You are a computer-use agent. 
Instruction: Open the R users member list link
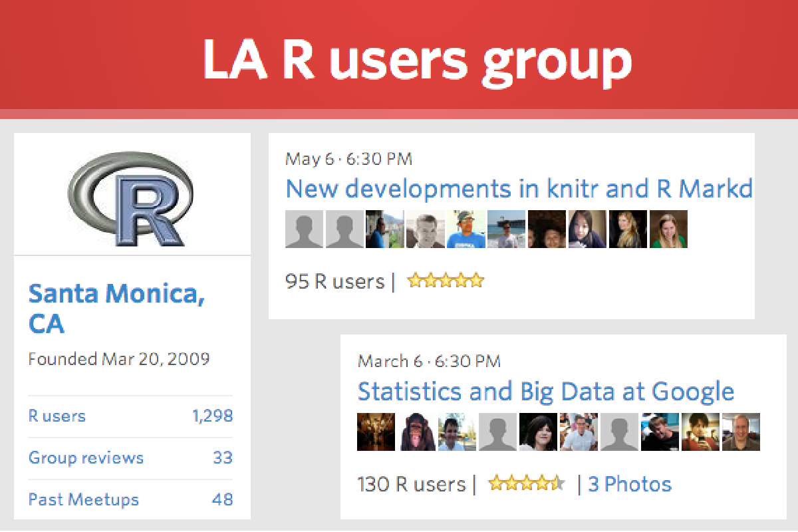pos(57,416)
